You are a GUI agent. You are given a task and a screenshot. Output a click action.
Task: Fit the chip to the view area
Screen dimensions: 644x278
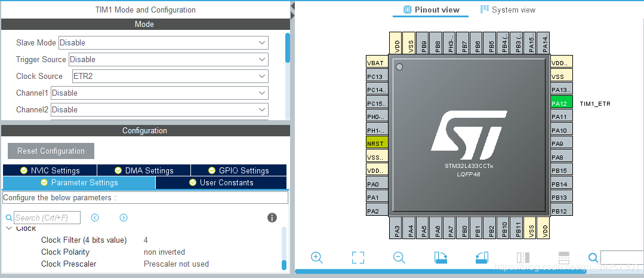point(358,258)
